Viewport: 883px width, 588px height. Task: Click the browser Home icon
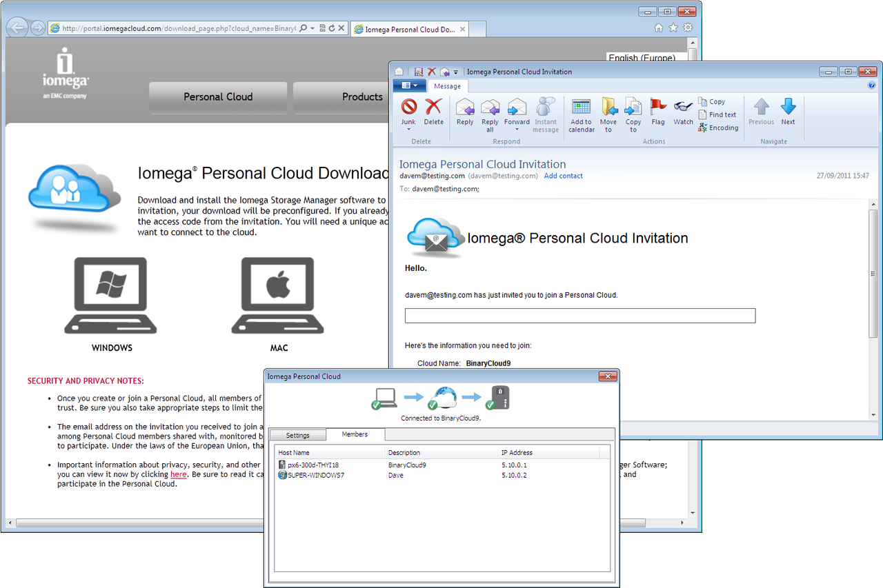(659, 28)
